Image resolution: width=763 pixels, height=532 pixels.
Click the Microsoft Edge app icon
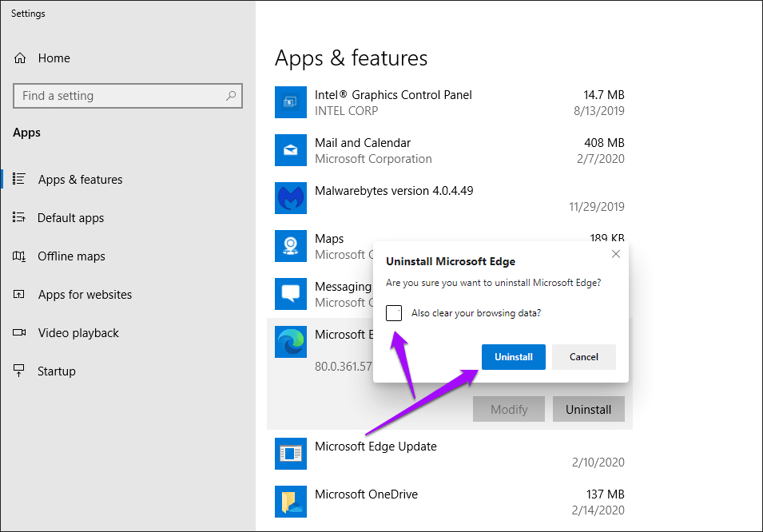[x=291, y=342]
